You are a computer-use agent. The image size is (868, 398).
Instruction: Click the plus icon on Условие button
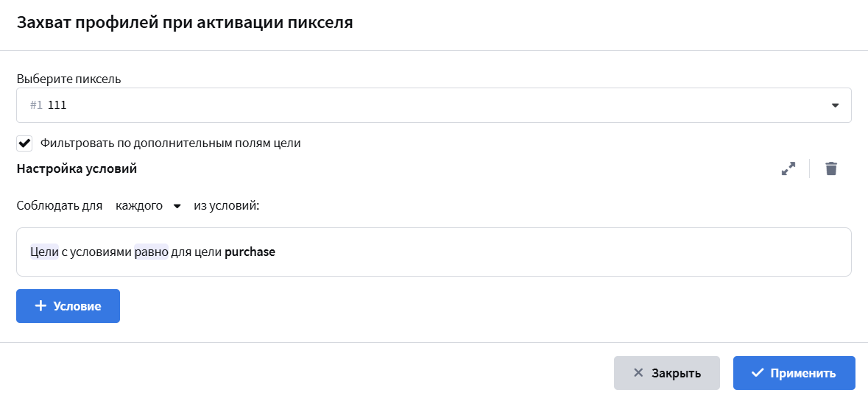(x=40, y=305)
